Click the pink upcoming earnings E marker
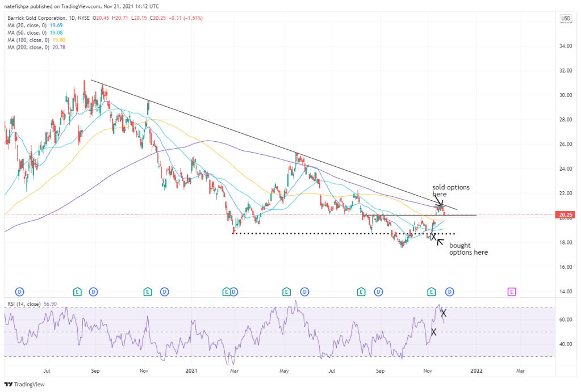 [512, 292]
